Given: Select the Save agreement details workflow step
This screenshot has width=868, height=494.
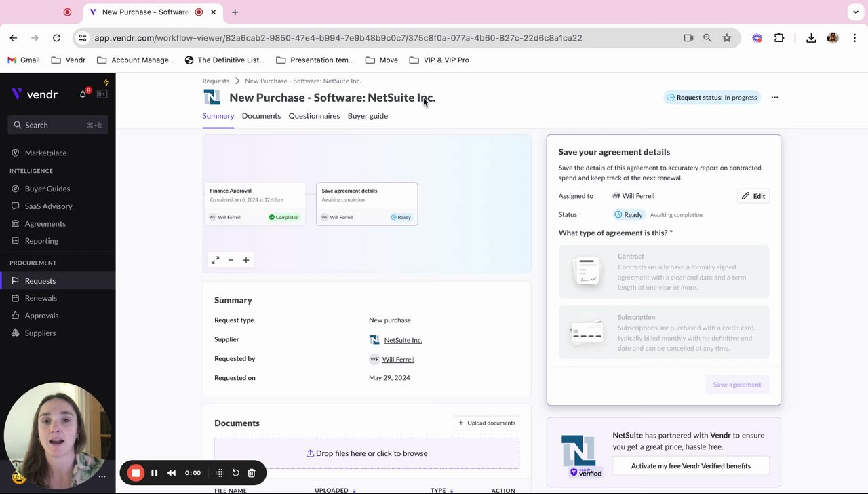Looking at the screenshot, I should tap(367, 204).
